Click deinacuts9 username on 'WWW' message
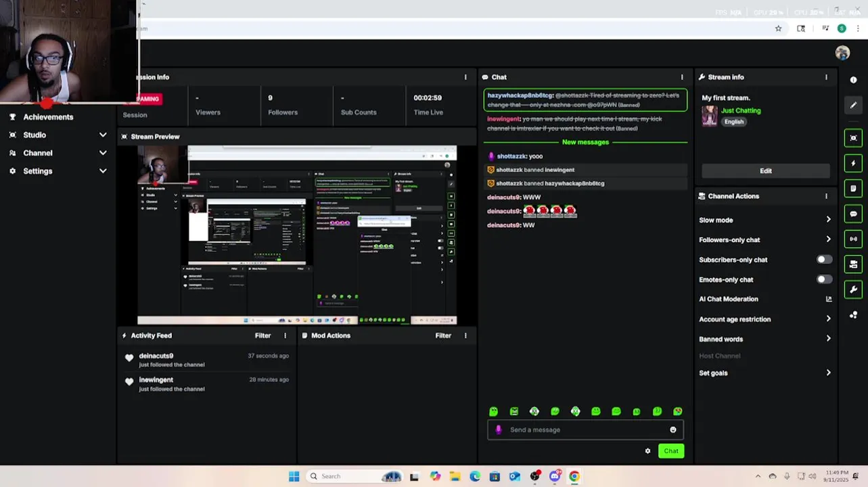The image size is (868, 487). (x=504, y=198)
